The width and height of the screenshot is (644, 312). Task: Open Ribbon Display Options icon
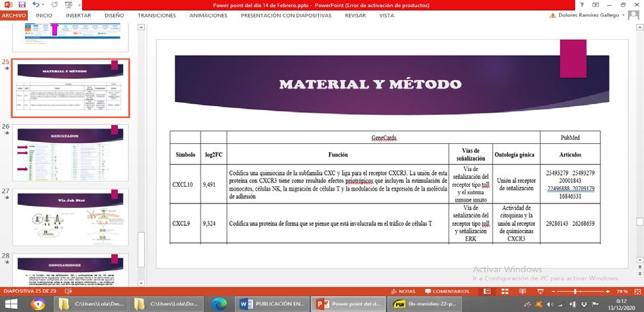pyautogui.click(x=596, y=5)
